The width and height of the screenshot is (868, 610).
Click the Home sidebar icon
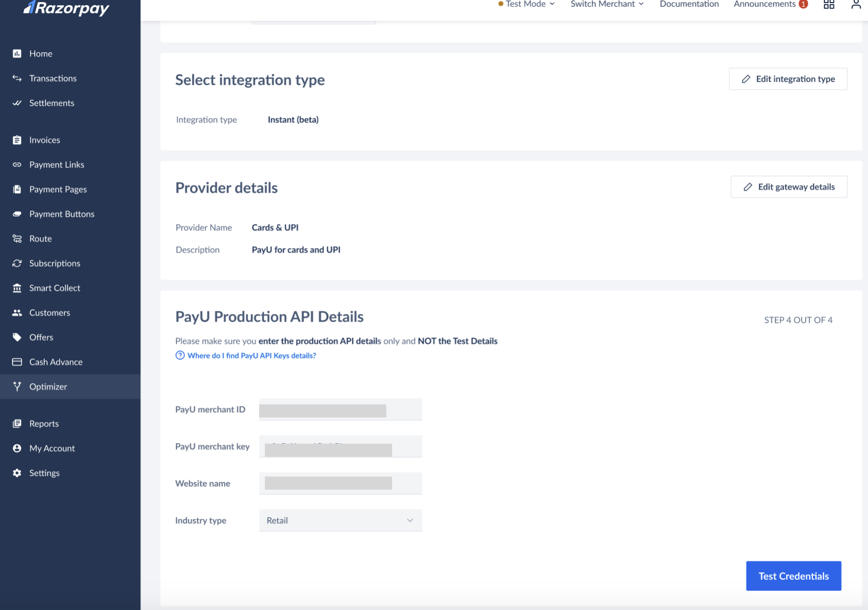[x=17, y=53]
